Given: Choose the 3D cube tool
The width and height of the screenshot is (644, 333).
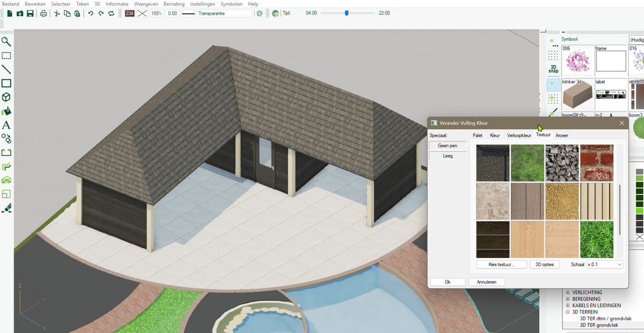Looking at the screenshot, I should (x=6, y=97).
